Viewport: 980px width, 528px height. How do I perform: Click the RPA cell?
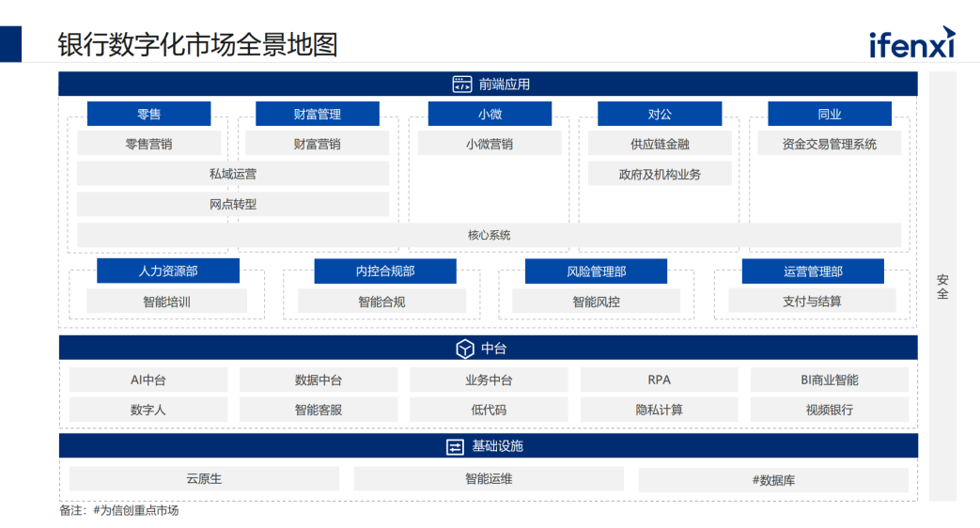[x=660, y=380]
